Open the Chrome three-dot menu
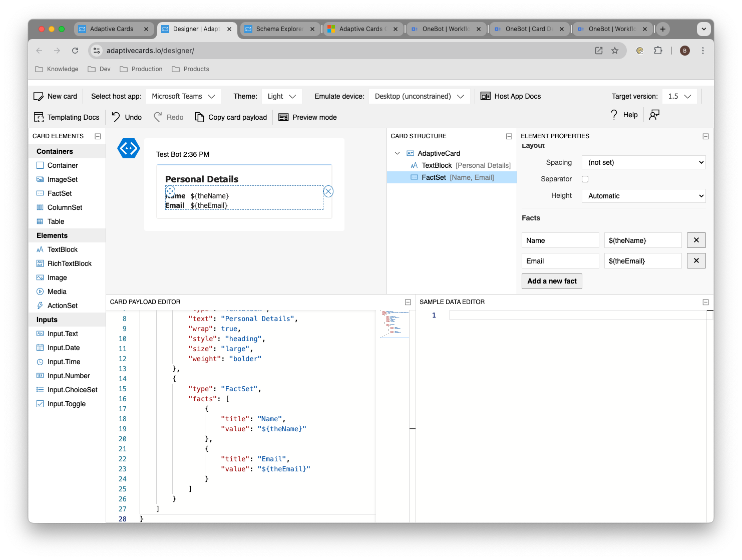 702,51
